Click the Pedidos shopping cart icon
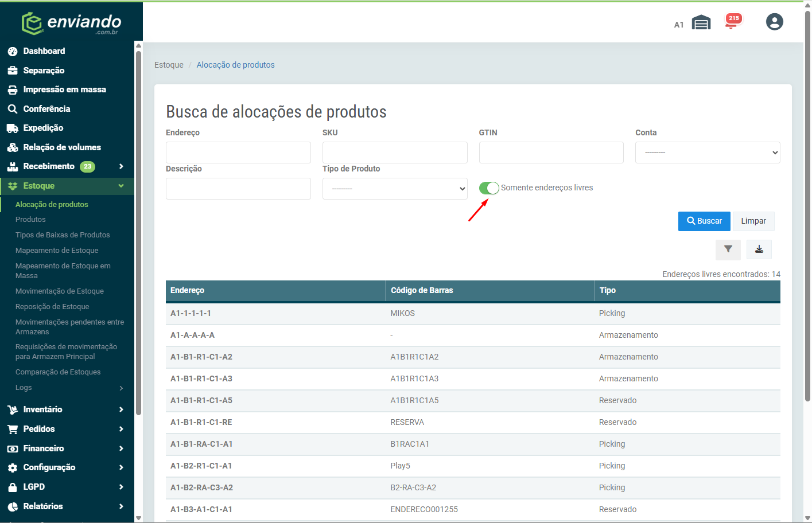Image resolution: width=812 pixels, height=523 pixels. pos(13,429)
